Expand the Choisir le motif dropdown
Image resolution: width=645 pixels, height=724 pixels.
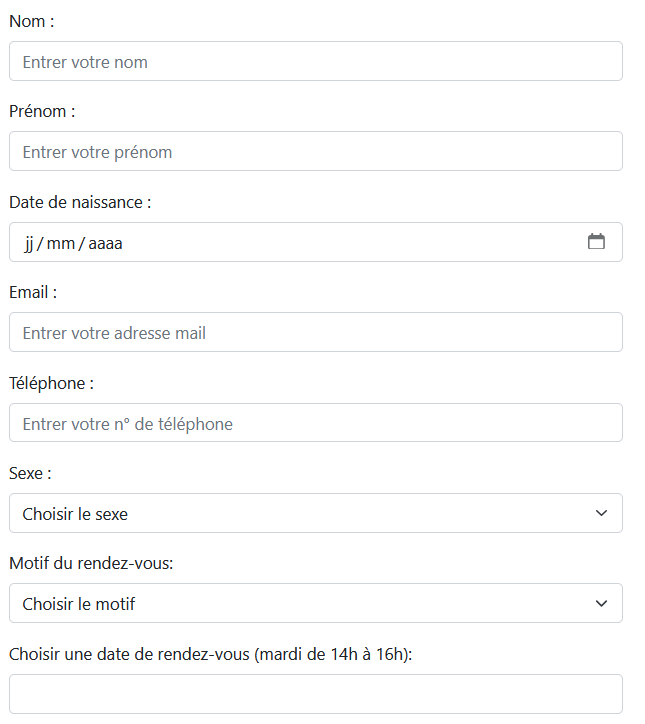pyautogui.click(x=316, y=603)
